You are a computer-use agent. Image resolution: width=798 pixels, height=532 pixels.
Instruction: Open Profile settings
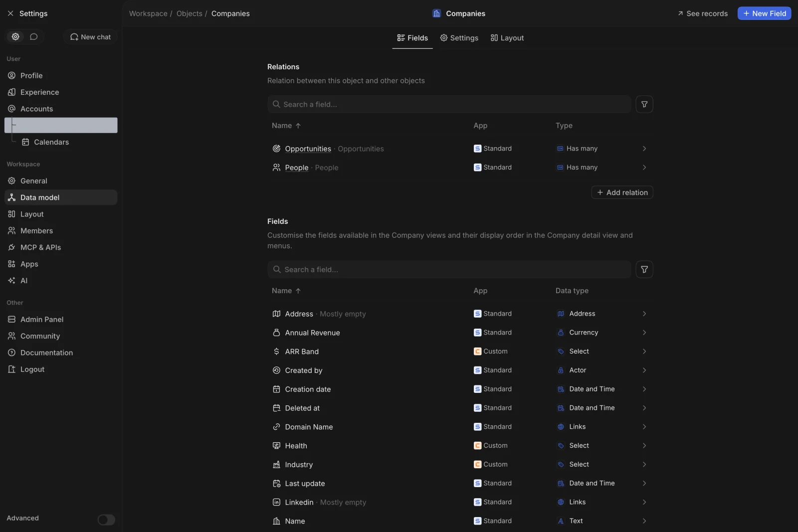pyautogui.click(x=61, y=76)
